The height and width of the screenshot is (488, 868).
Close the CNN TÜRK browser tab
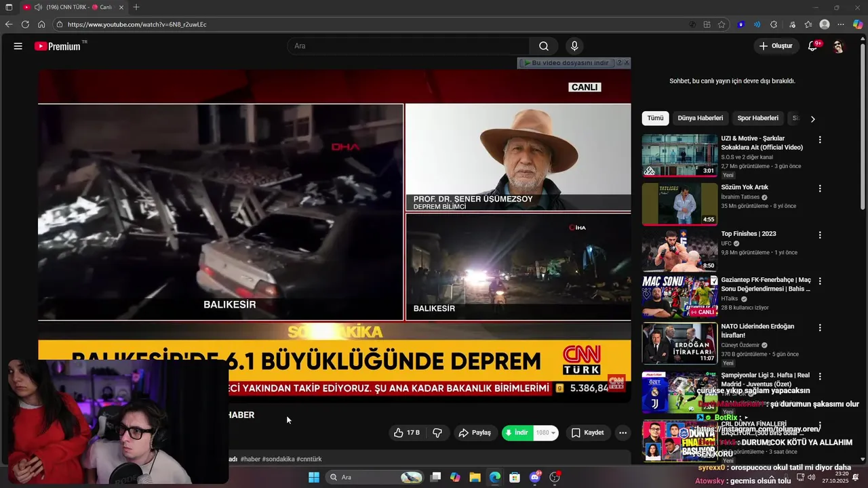(121, 7)
